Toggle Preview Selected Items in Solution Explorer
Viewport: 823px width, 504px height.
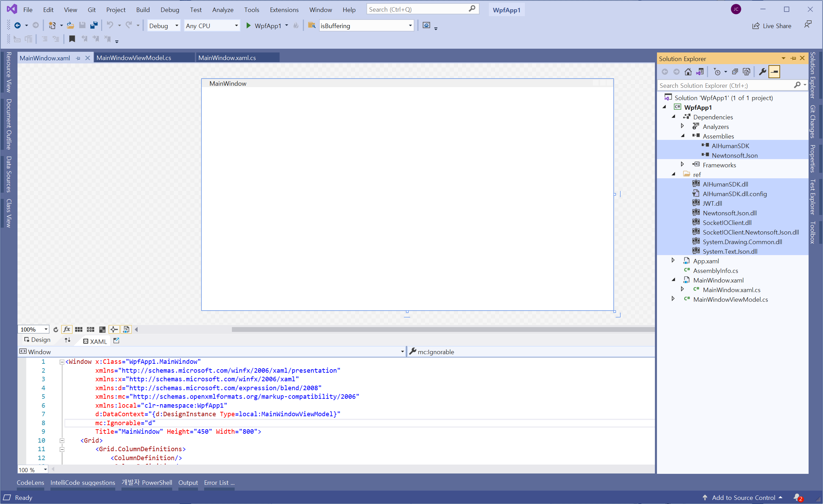coord(774,72)
